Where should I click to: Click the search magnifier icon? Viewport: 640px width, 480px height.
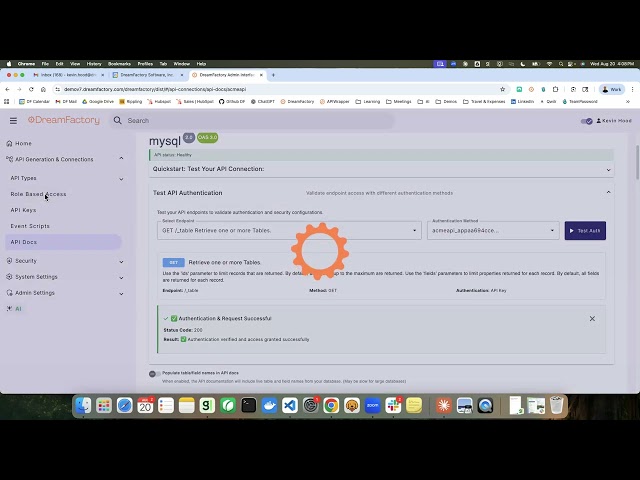tap(118, 120)
